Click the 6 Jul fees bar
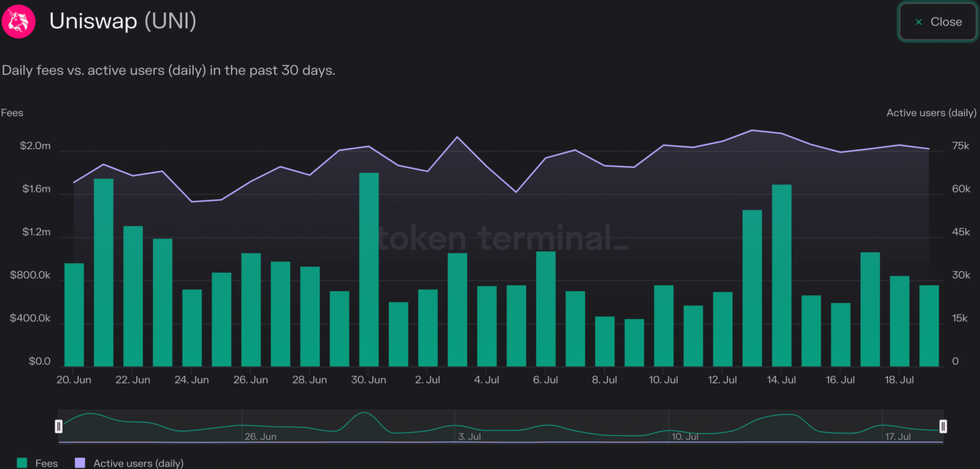 (x=546, y=309)
